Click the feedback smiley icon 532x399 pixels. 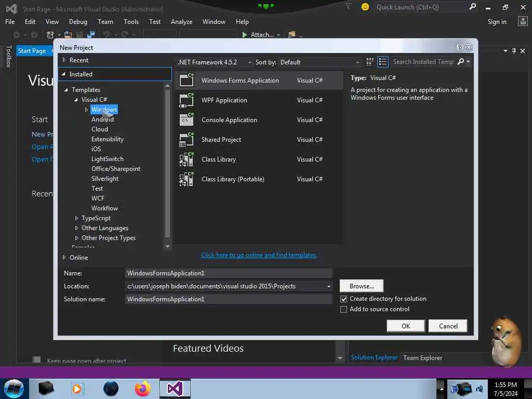(365, 7)
